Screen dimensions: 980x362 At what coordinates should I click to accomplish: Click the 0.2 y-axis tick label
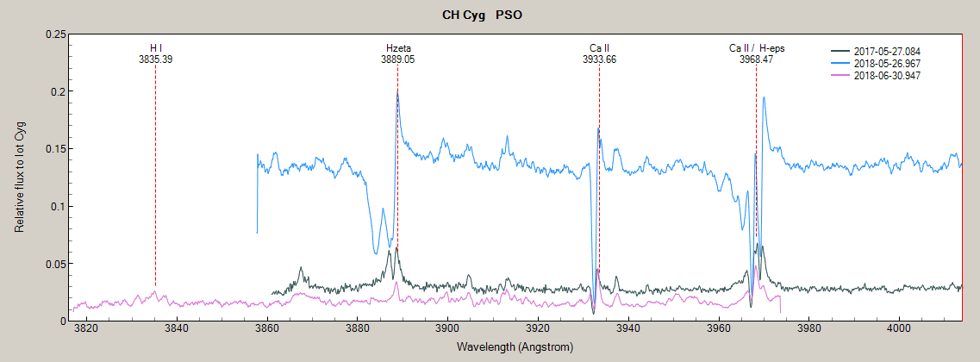pos(59,91)
